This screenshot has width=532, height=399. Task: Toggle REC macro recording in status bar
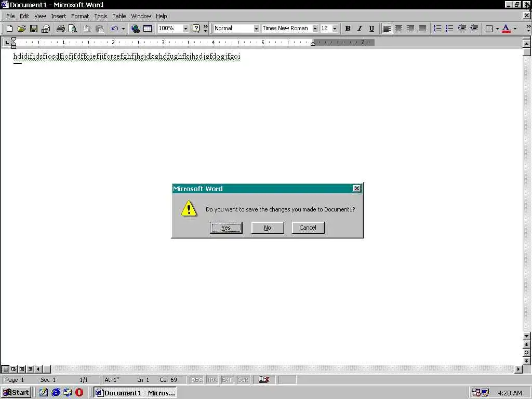pyautogui.click(x=196, y=380)
